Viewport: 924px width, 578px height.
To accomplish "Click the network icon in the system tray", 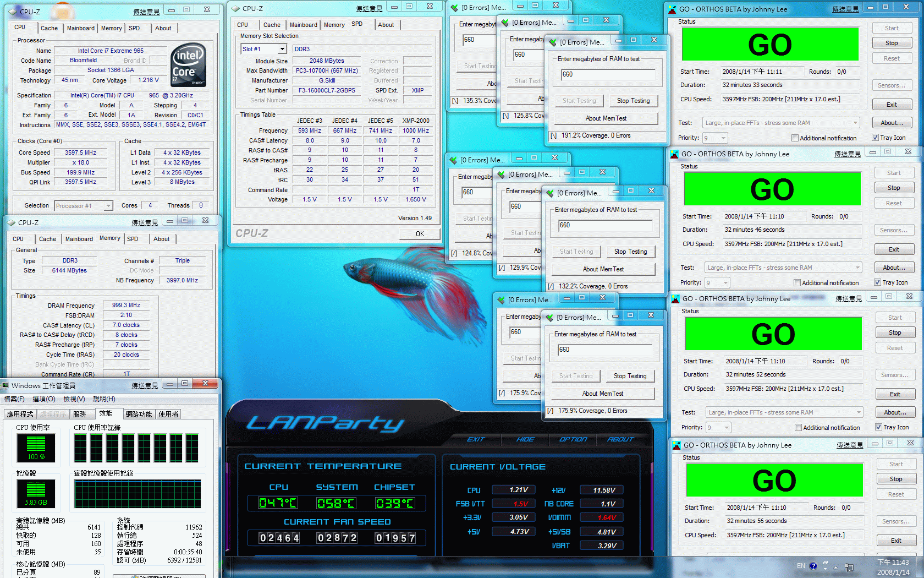I will tap(849, 567).
